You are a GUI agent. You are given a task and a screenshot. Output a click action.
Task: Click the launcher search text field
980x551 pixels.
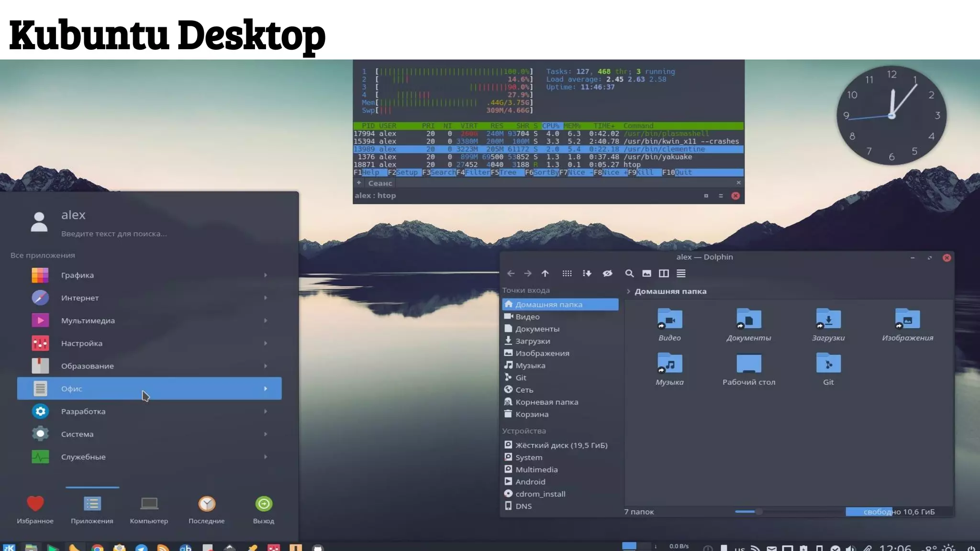[114, 234]
